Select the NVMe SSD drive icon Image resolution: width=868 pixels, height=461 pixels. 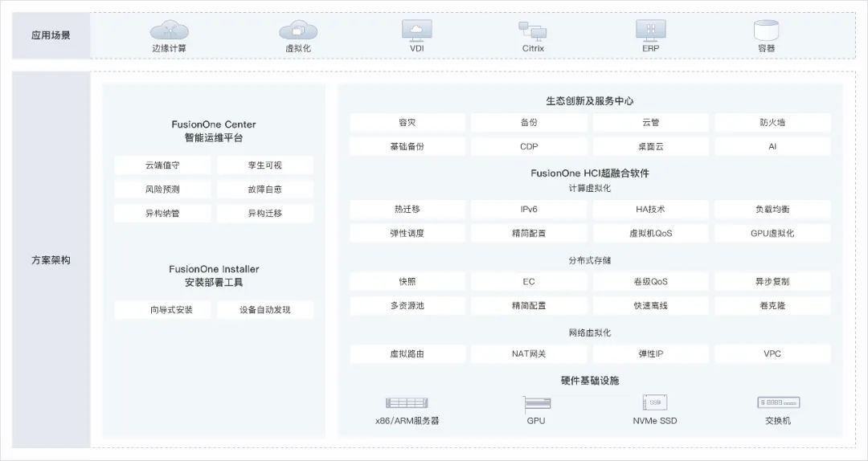(655, 402)
